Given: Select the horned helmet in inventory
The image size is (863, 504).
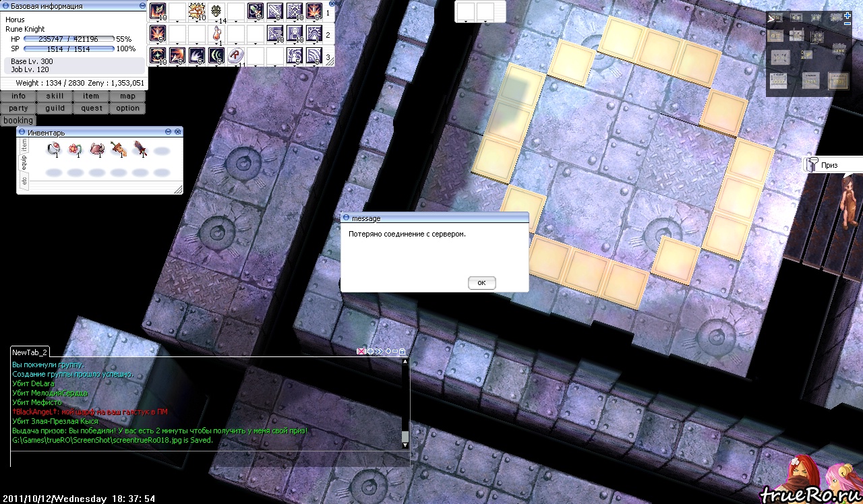Looking at the screenshot, I should tap(96, 150).
